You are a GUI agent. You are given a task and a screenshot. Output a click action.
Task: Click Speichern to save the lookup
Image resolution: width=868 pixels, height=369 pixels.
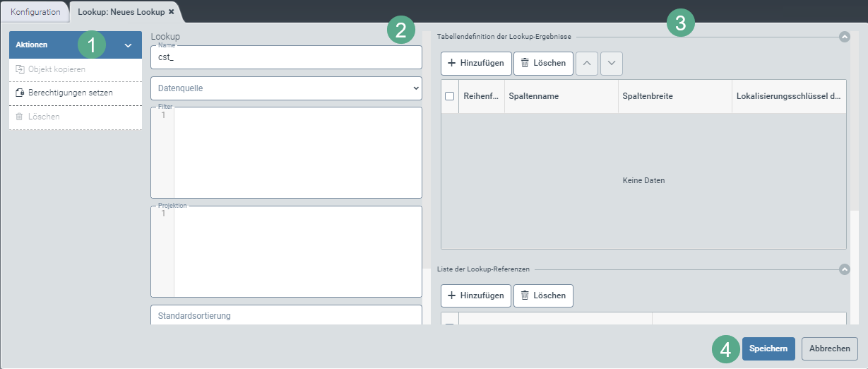768,348
